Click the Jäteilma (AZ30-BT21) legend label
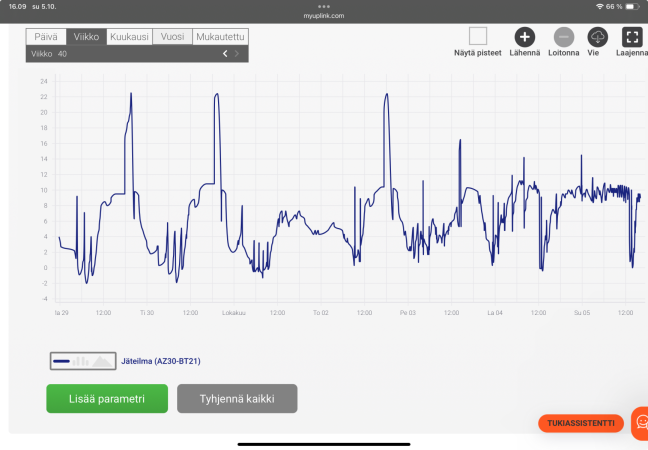The width and height of the screenshot is (648, 450). click(x=161, y=361)
